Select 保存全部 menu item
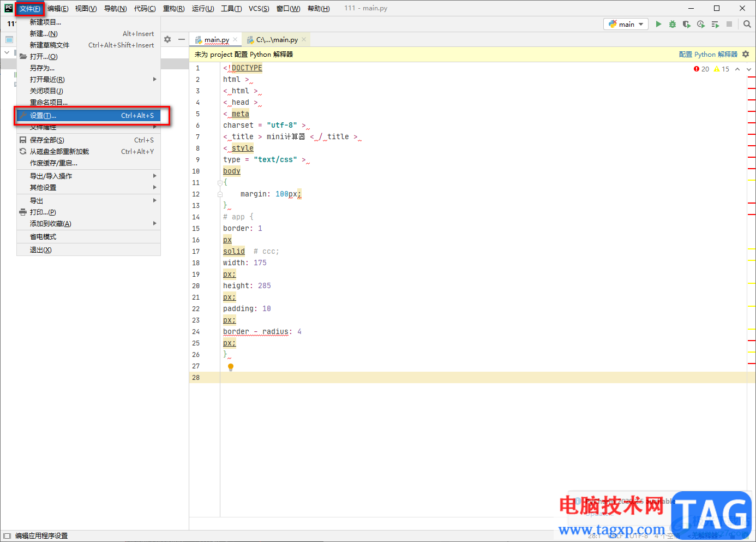Screen dimensions: 756x542 pyautogui.click(x=89, y=140)
